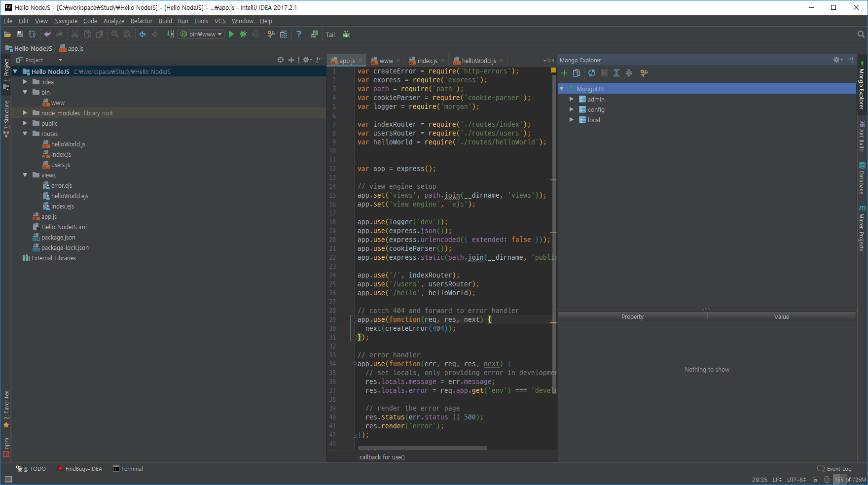Open the Event Log
The image size is (868, 485).
point(834,469)
